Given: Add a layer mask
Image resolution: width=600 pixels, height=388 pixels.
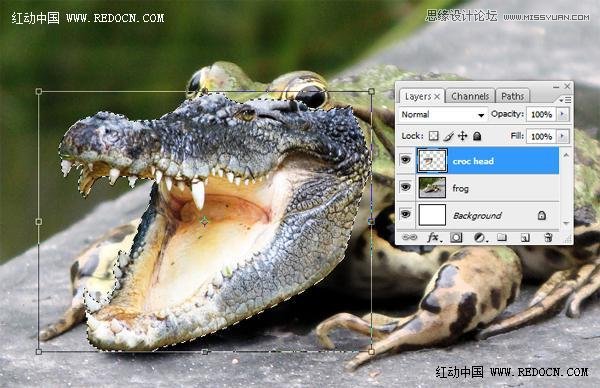Looking at the screenshot, I should [456, 238].
